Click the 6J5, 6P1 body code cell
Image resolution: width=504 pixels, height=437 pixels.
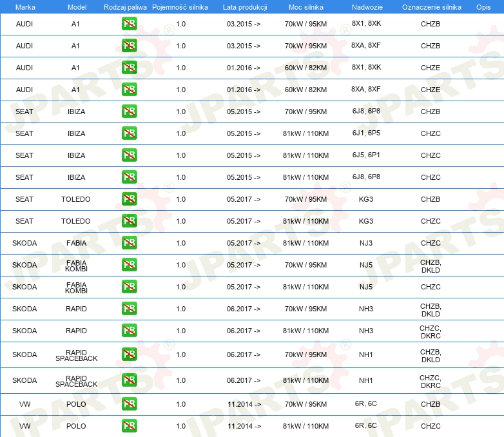click(x=366, y=155)
